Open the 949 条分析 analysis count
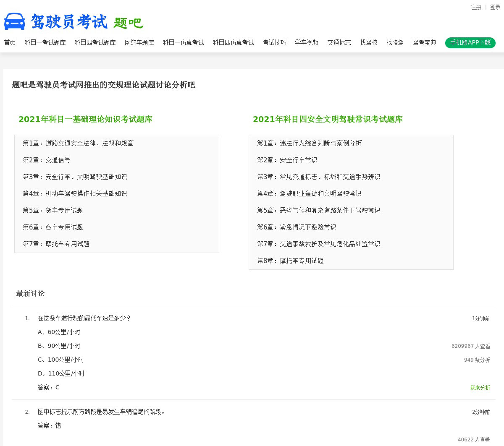Screen dimensions: 504x446 pyautogui.click(x=477, y=360)
